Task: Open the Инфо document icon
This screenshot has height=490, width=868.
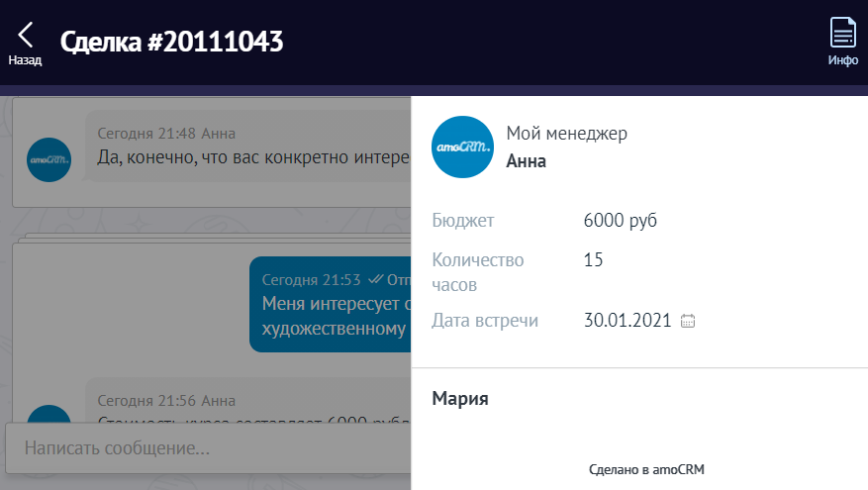Action: click(842, 34)
